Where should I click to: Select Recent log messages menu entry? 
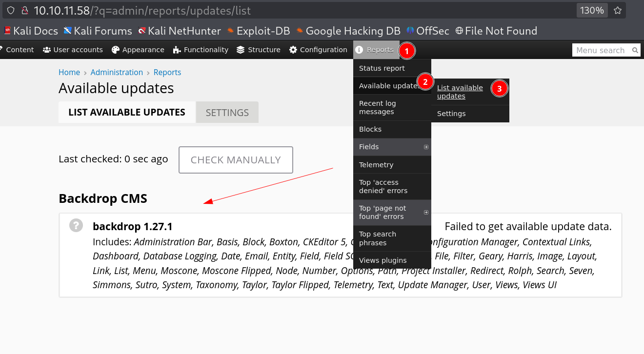point(392,108)
